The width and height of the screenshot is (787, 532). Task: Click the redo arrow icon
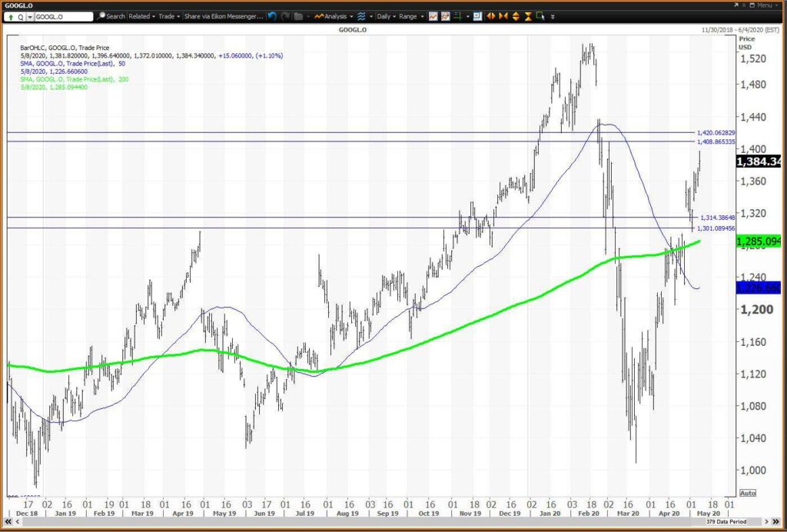pyautogui.click(x=285, y=16)
